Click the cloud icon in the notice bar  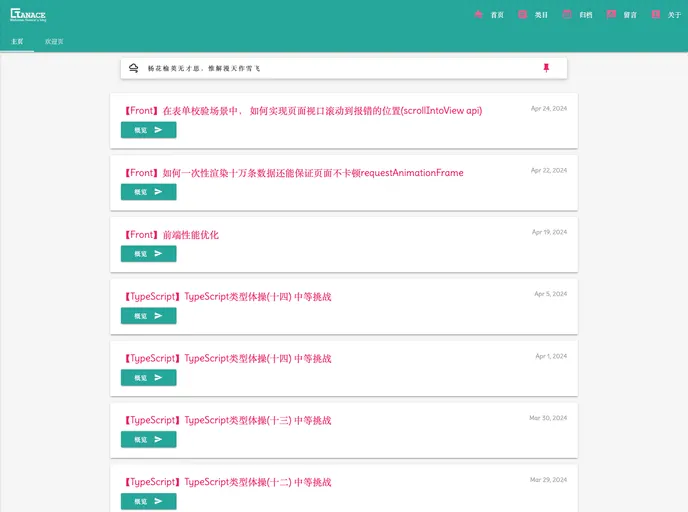(x=134, y=68)
